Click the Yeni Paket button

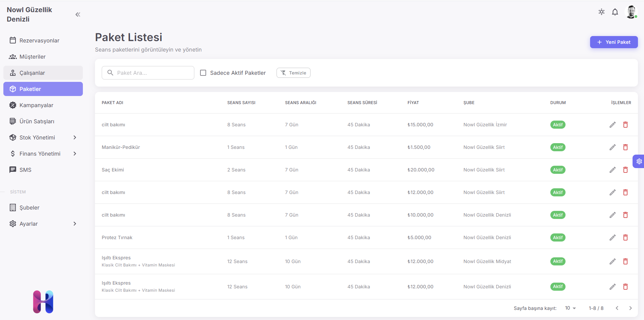[613, 42]
